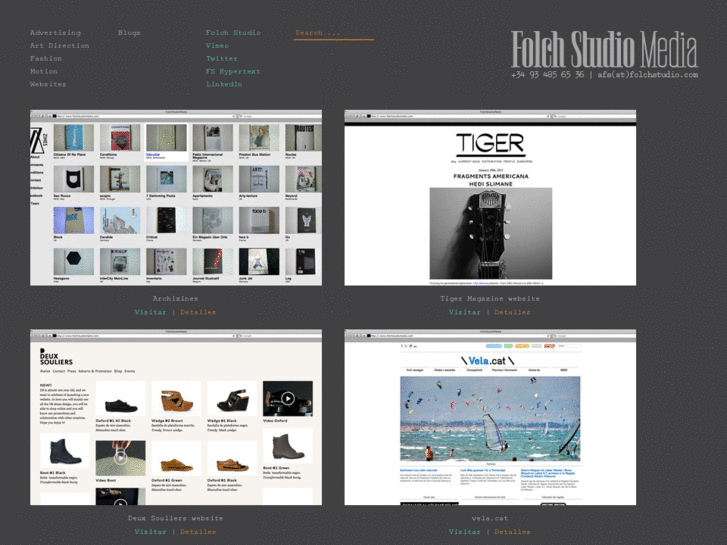Open the Advertising category
This screenshot has height=545, width=727.
click(55, 32)
